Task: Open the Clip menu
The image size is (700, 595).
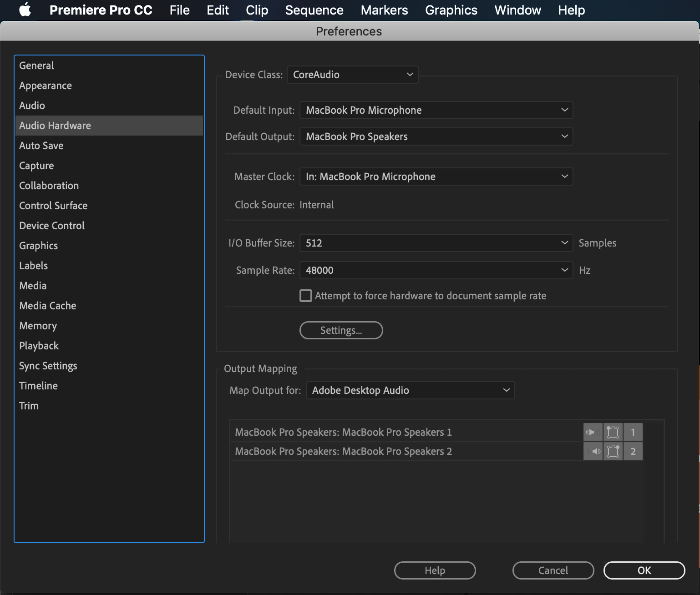Action: (x=257, y=10)
